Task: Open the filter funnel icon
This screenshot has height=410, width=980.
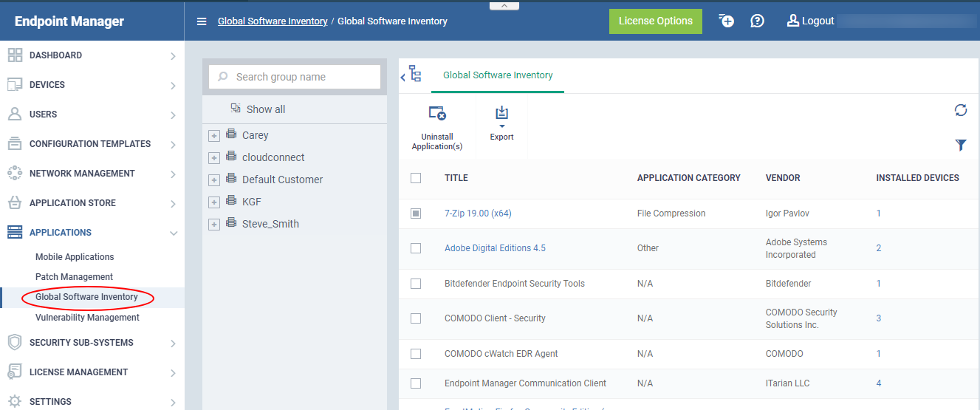Action: click(961, 145)
